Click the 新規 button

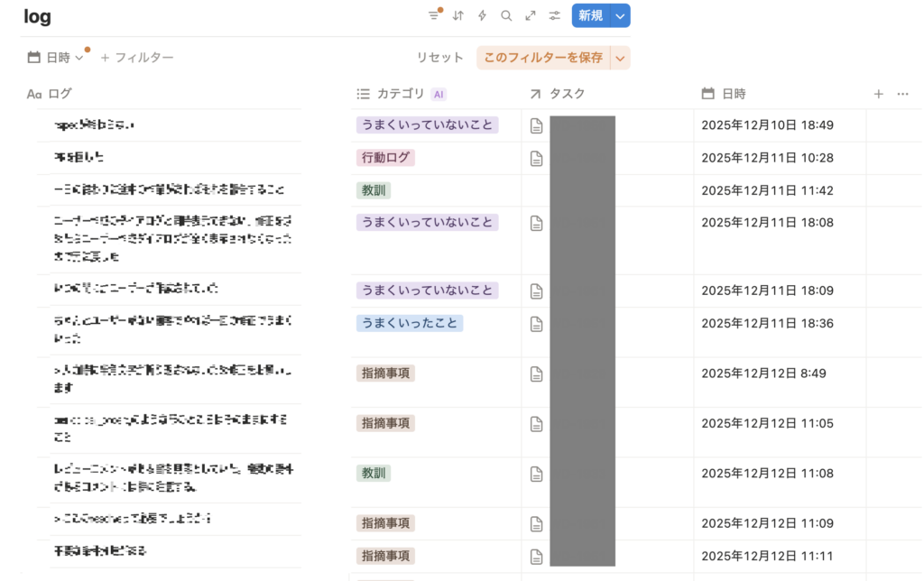point(590,15)
